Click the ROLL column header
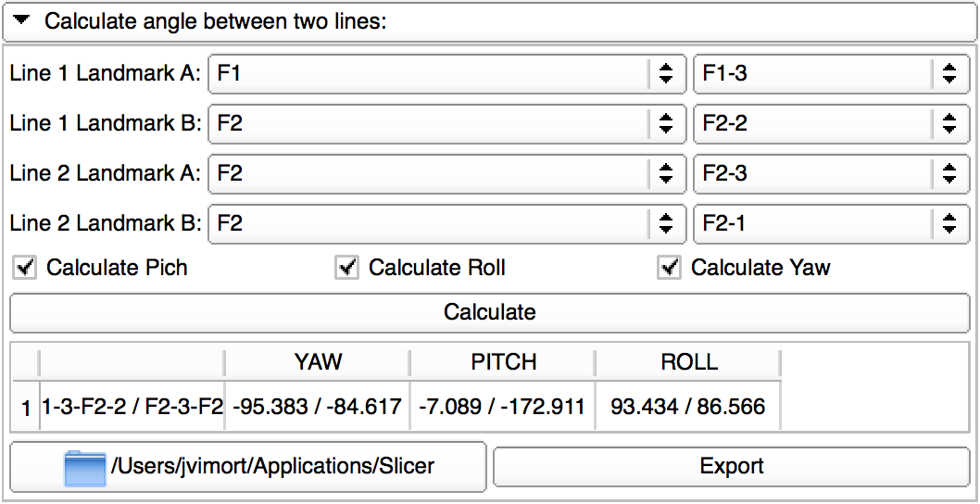 (688, 362)
